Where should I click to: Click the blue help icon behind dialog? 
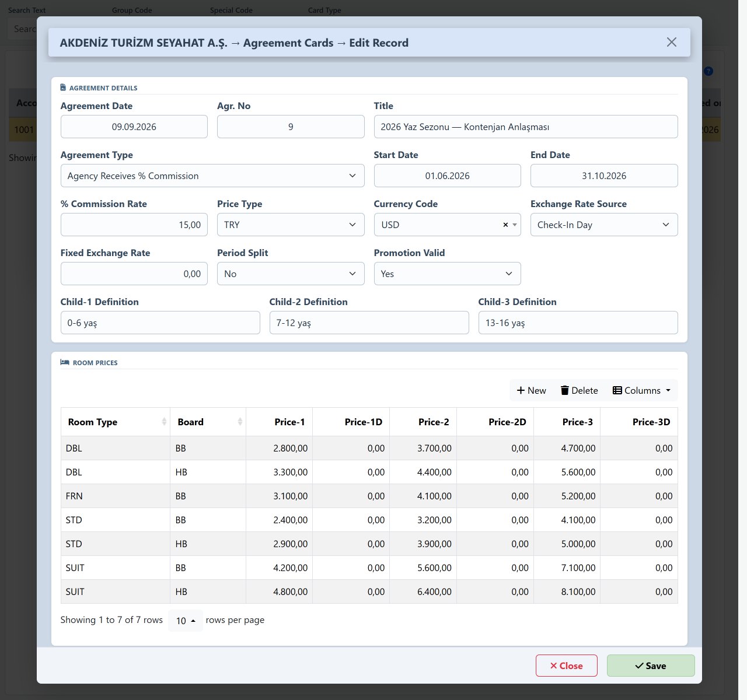click(x=708, y=71)
